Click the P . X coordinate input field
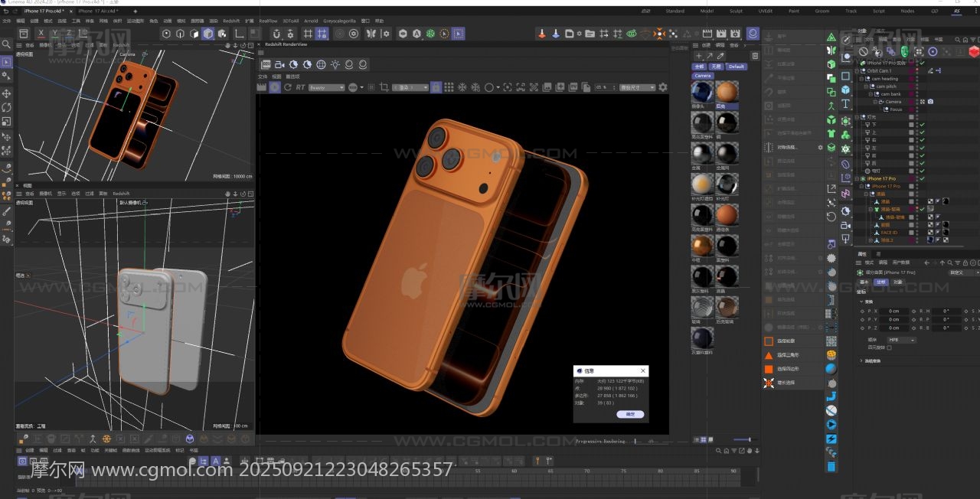This screenshot has width=980, height=499. pos(894,311)
